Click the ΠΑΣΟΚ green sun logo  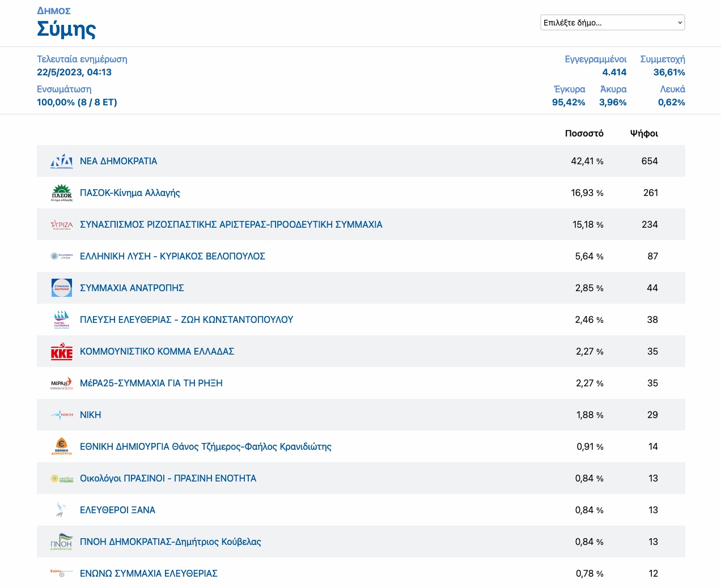pos(62,193)
